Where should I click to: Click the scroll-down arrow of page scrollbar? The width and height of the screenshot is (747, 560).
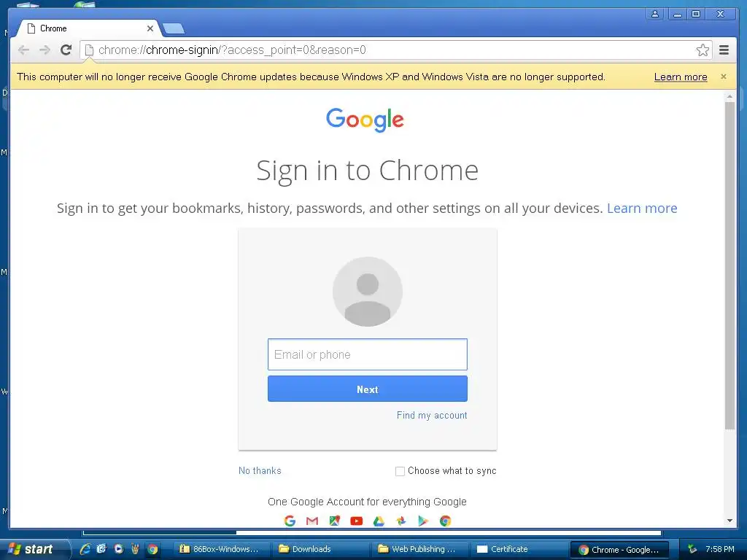click(x=729, y=521)
